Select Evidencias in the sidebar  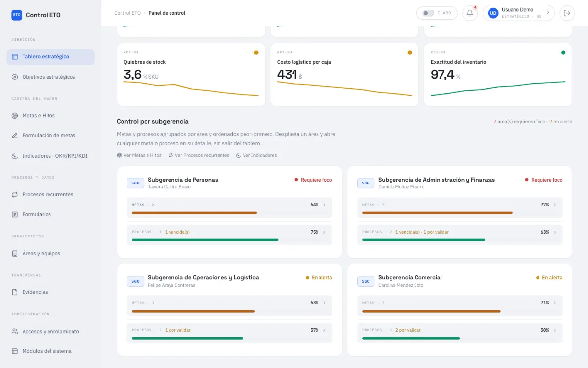pyautogui.click(x=50, y=292)
